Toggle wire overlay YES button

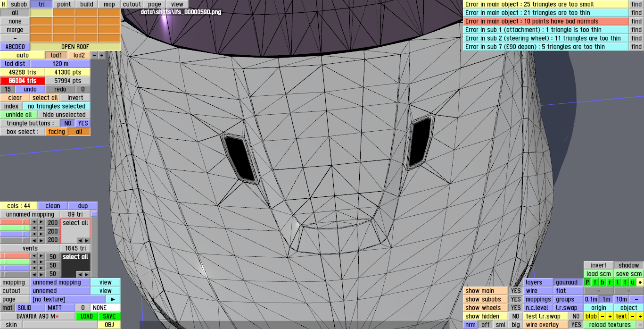pyautogui.click(x=576, y=325)
